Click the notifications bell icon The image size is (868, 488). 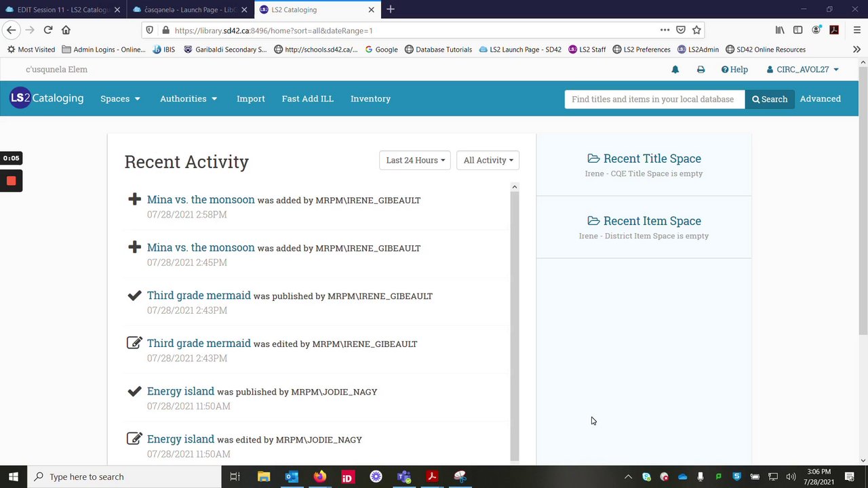675,70
